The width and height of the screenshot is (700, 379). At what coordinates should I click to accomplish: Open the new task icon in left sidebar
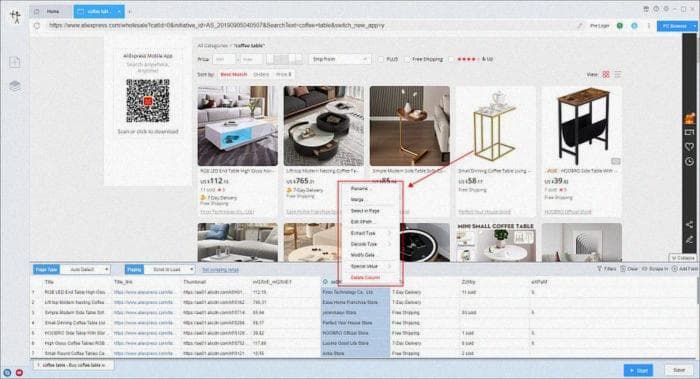[x=15, y=62]
